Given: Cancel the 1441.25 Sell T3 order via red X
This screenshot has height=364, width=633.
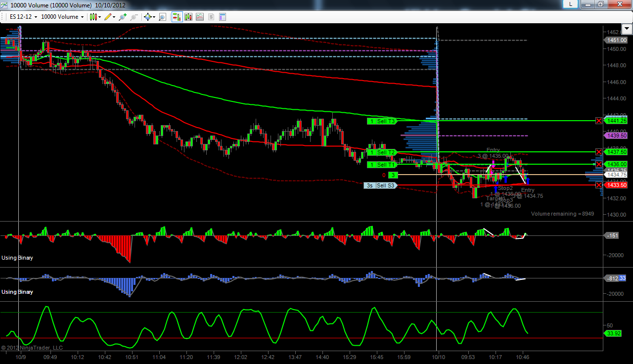Looking at the screenshot, I should pyautogui.click(x=599, y=121).
